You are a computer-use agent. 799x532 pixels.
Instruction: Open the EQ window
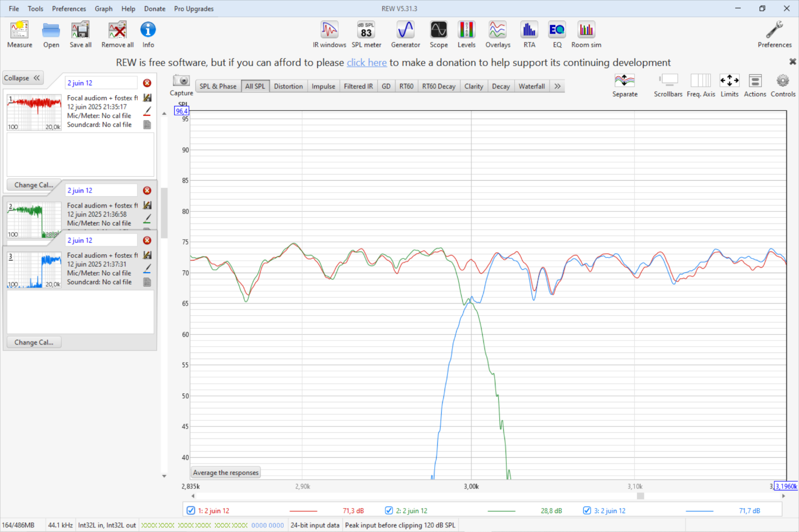[557, 30]
